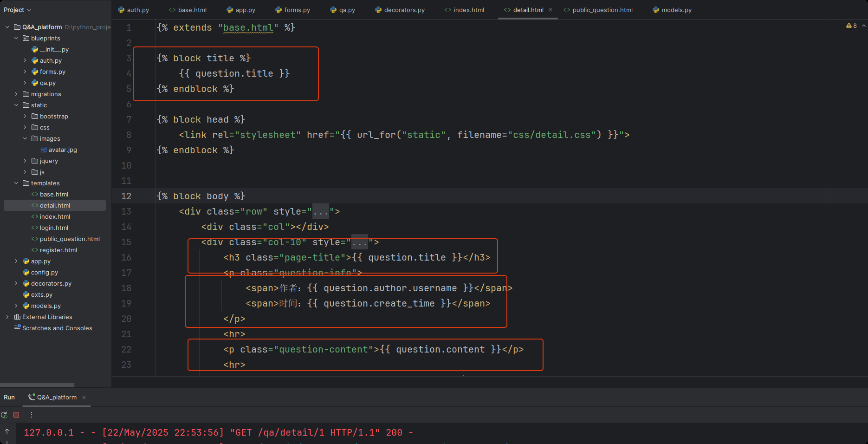This screenshot has height=444, width=868.
Task: Close the detail.html editor tab
Action: click(551, 10)
